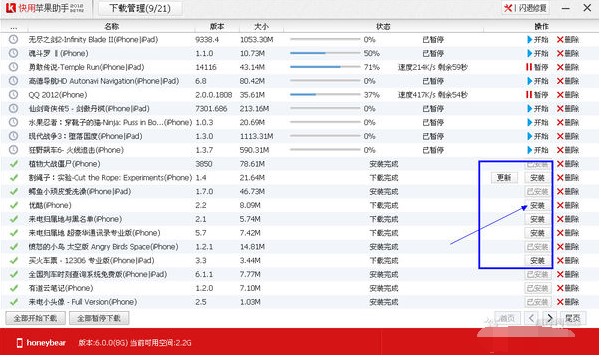Sort by the 名称 column header
The height and width of the screenshot is (360, 601).
point(112,26)
